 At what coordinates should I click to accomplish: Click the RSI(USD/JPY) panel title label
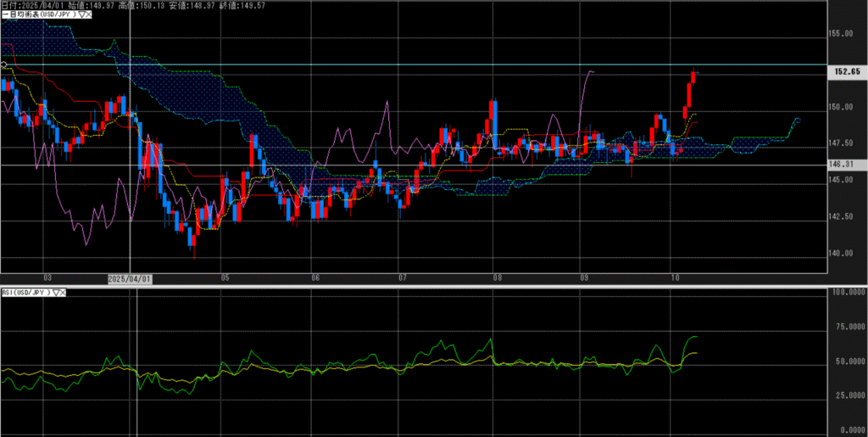(x=25, y=293)
